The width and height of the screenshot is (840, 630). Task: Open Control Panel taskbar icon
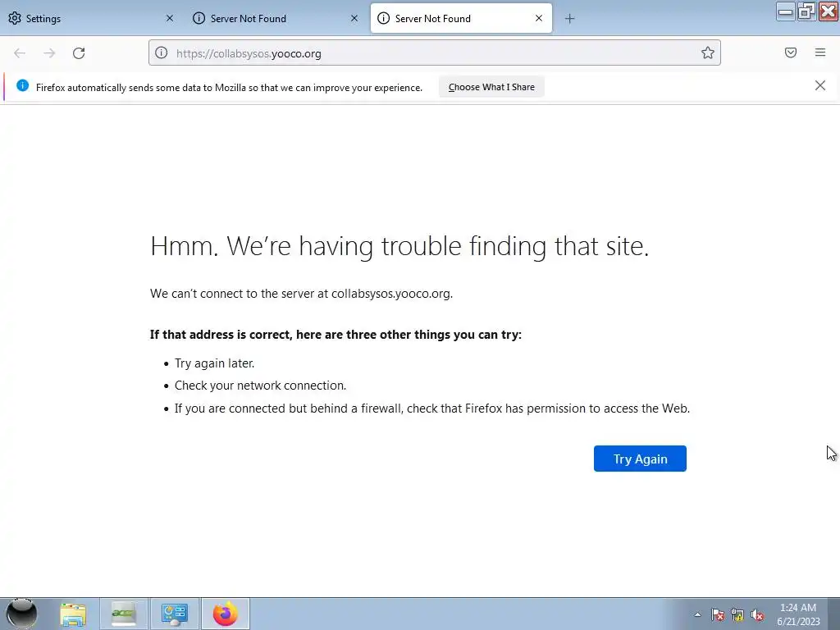[174, 614]
